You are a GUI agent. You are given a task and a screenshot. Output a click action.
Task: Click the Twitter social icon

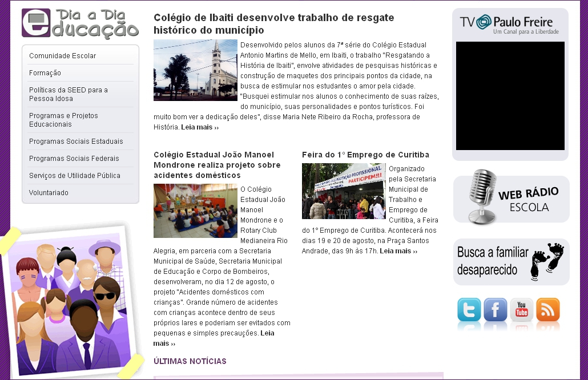[x=469, y=310]
